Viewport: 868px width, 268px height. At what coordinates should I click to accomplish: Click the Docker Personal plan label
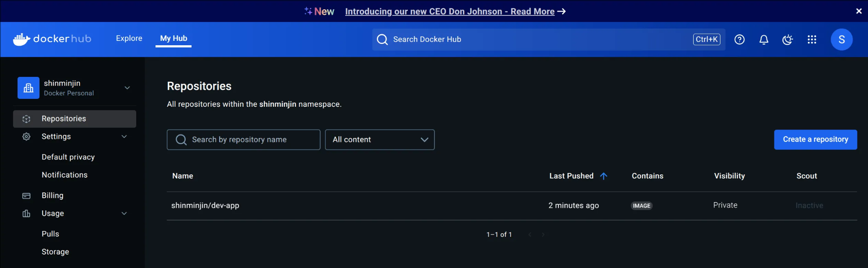pyautogui.click(x=69, y=93)
